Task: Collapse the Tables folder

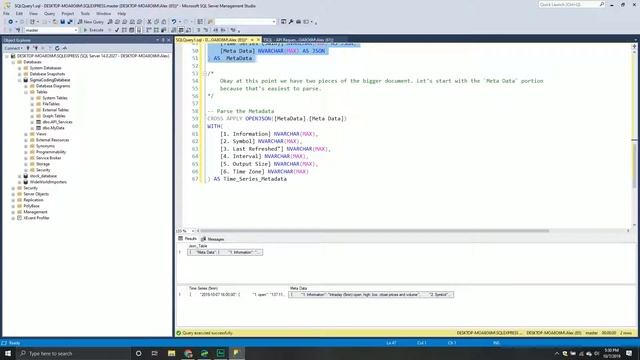Action: click(x=26, y=92)
